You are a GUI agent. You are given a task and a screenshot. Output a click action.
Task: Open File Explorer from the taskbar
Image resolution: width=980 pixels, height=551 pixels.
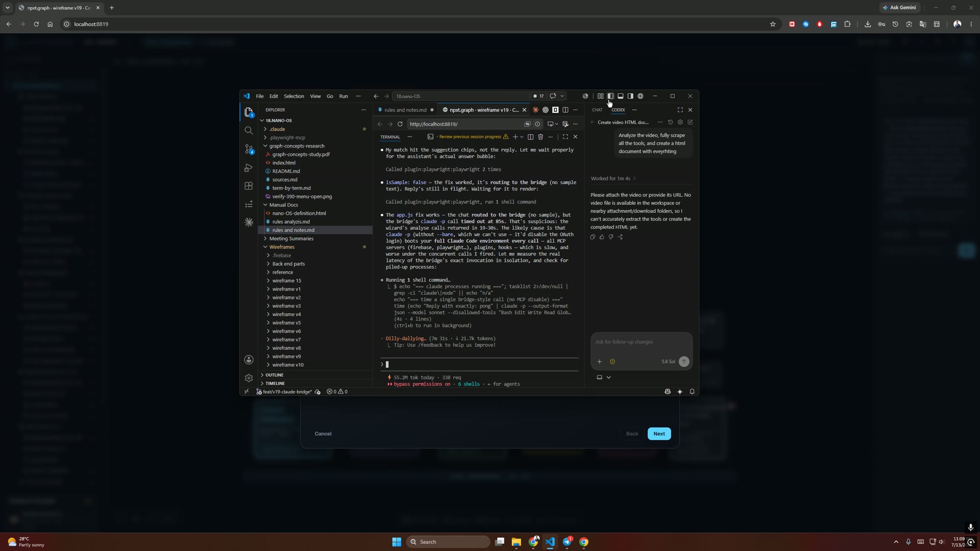516,542
